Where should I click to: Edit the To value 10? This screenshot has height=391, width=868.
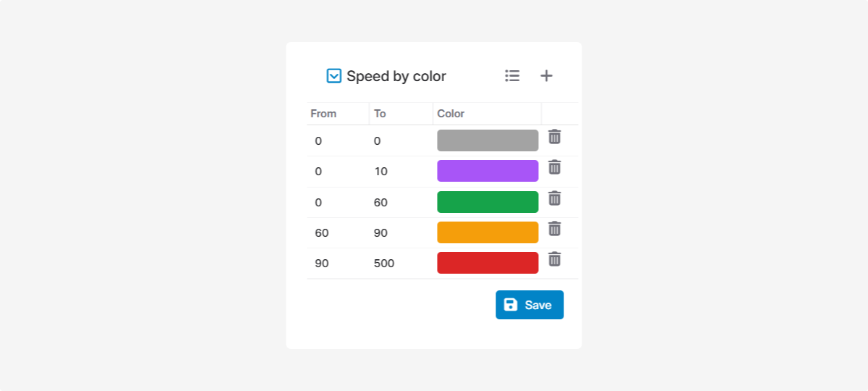point(381,172)
